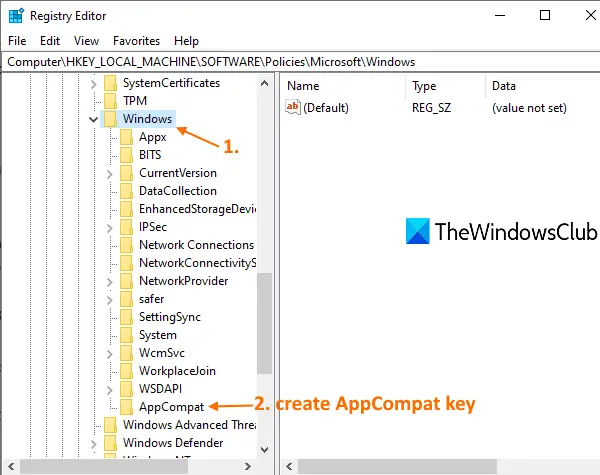Click the Appx folder icon

click(127, 137)
